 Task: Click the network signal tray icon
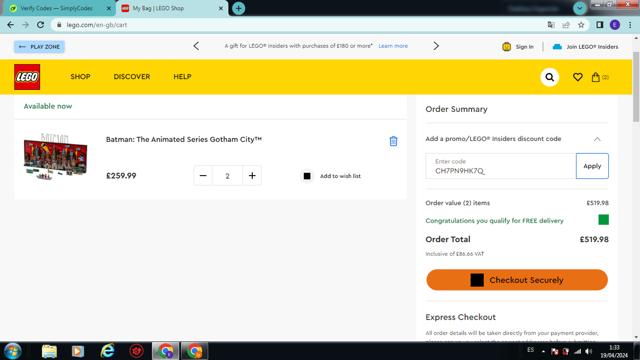[577, 351]
